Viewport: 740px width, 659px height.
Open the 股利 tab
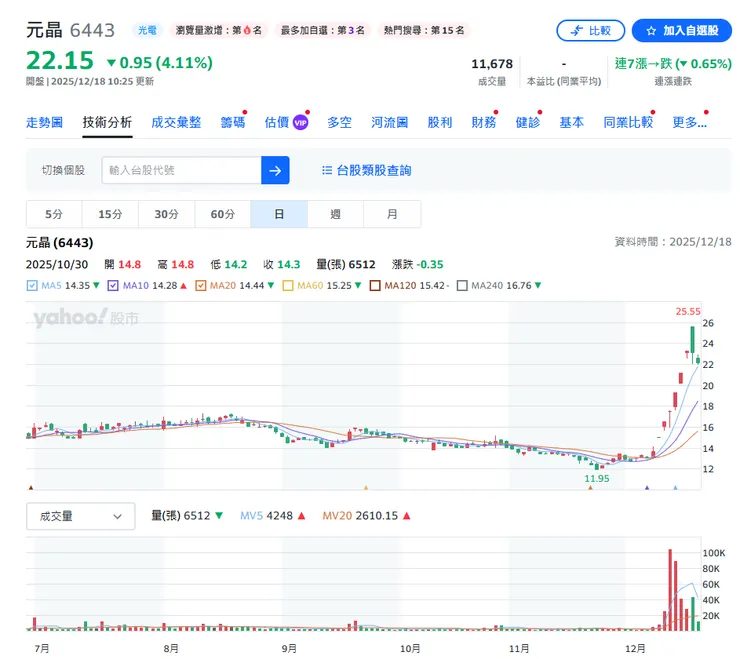(440, 123)
